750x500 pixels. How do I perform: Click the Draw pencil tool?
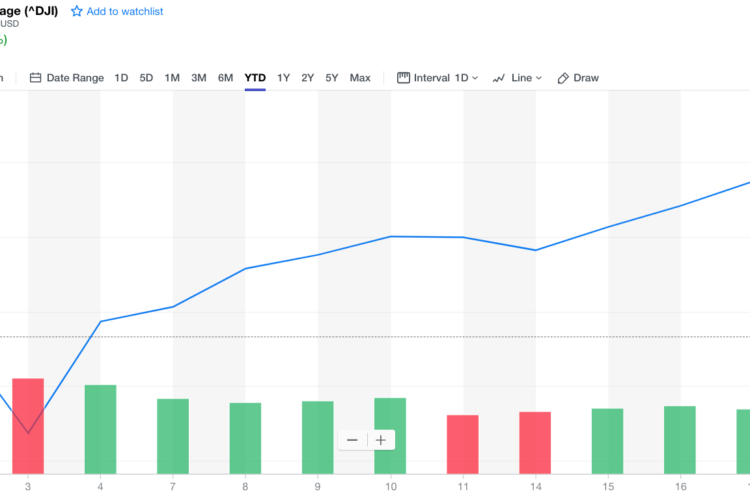(563, 78)
